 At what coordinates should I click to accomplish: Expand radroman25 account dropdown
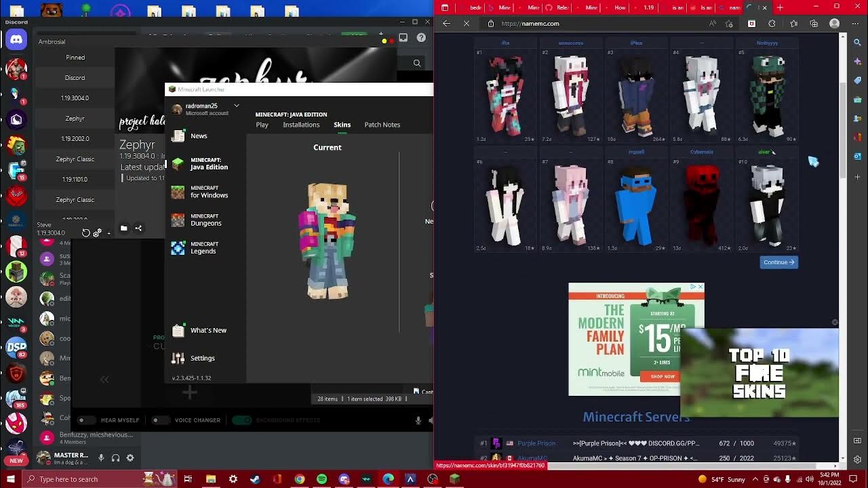click(x=237, y=106)
